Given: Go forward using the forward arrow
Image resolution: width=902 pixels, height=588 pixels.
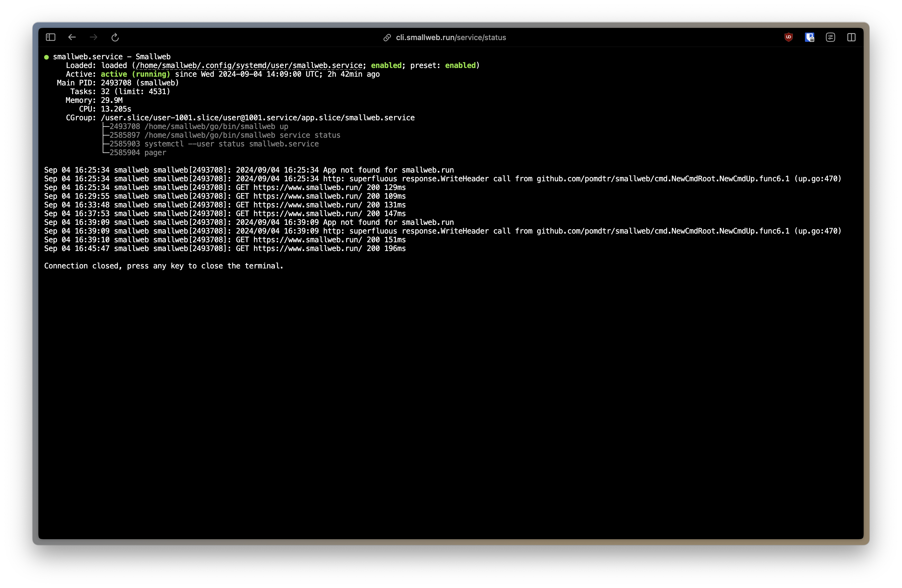Looking at the screenshot, I should (x=93, y=37).
